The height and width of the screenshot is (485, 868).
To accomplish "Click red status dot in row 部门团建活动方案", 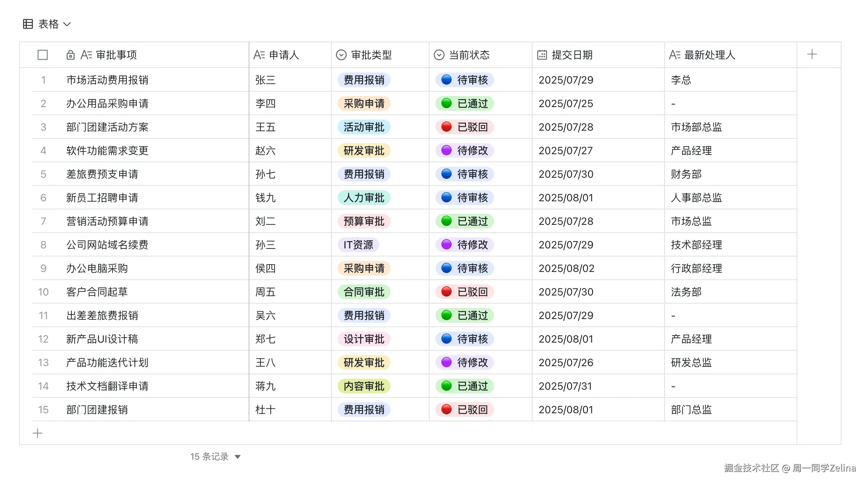I will click(x=447, y=127).
